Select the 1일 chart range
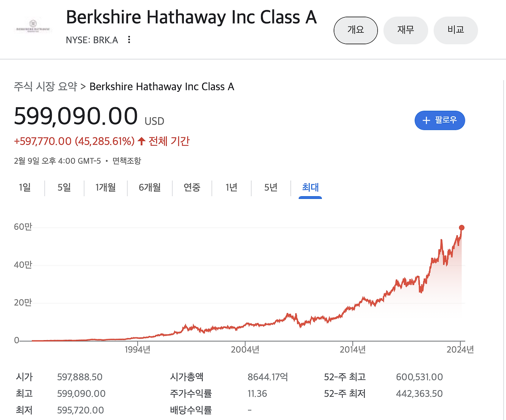Screen dimensions: 506x420 (25, 187)
